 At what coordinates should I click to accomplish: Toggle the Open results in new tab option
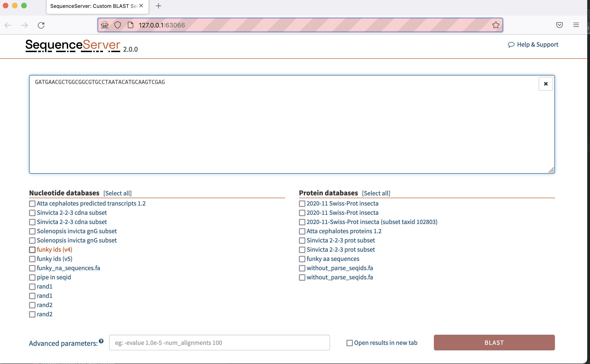[349, 343]
